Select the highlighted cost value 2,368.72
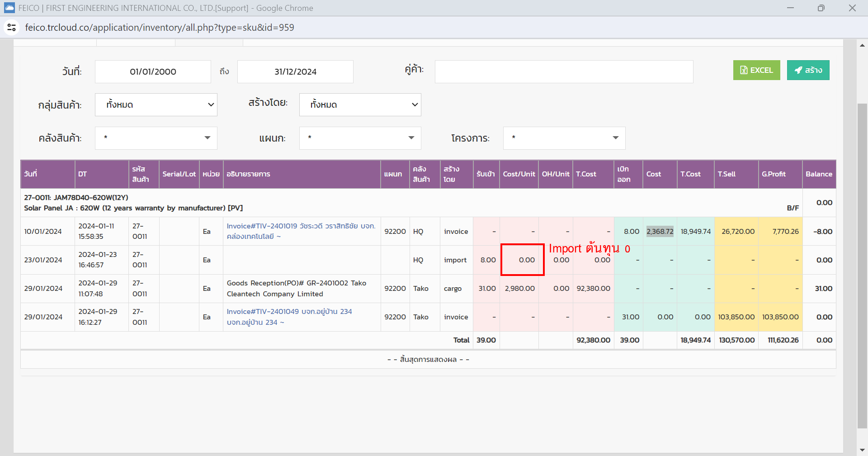 tap(660, 231)
